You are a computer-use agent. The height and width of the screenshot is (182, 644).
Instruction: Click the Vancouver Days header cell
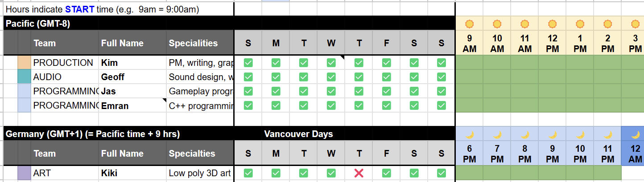click(x=298, y=134)
